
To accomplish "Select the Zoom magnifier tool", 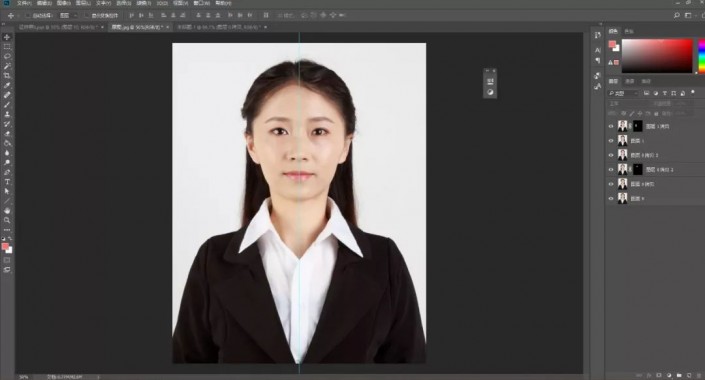I will pos(7,220).
